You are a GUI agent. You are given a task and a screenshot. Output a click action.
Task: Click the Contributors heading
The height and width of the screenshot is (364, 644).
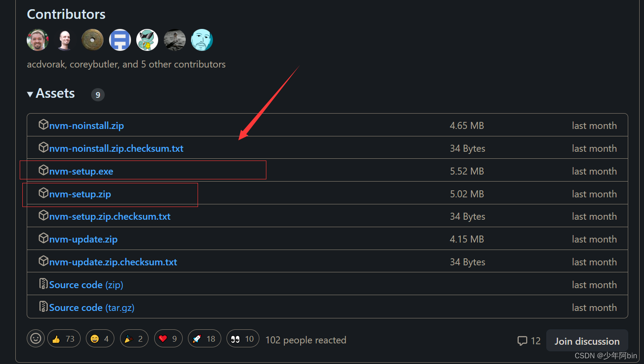(x=66, y=14)
